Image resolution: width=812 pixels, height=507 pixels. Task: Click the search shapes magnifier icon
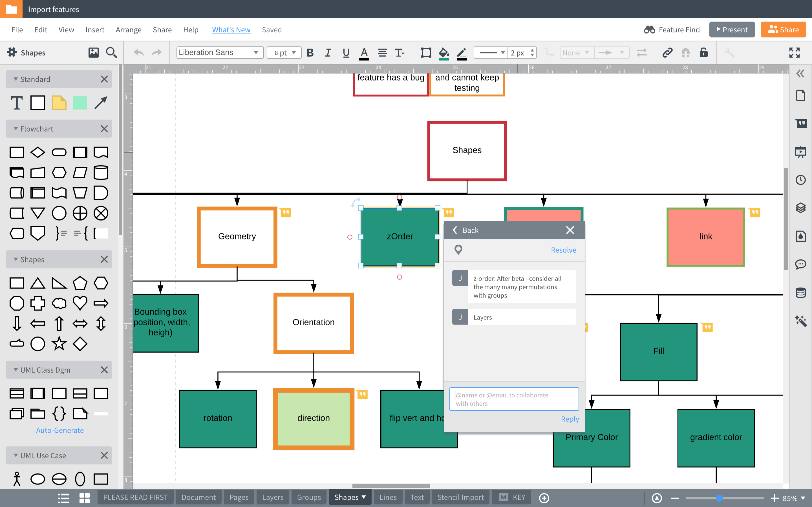point(111,53)
